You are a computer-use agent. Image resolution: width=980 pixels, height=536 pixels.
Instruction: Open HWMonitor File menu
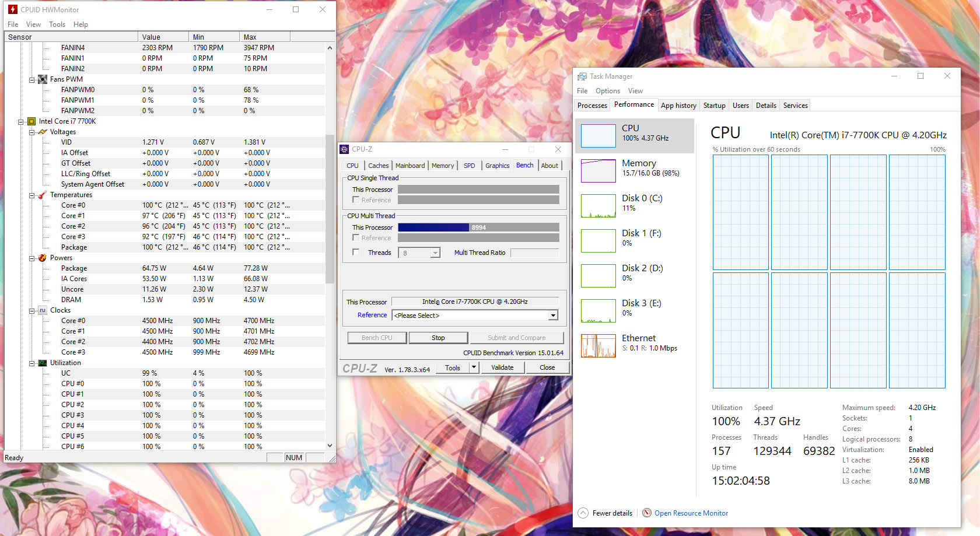click(x=13, y=24)
